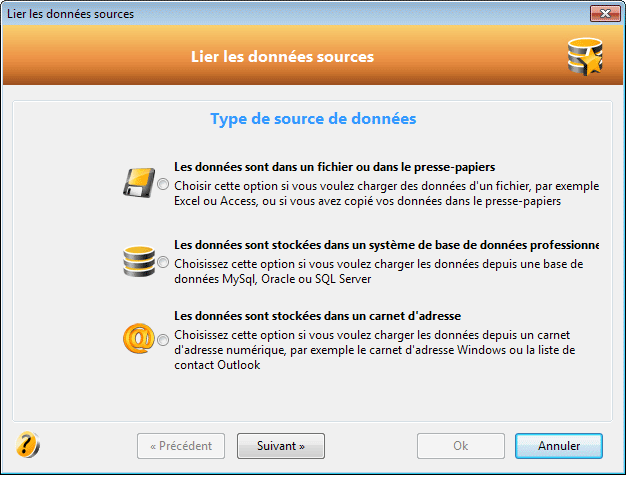
Task: Click the 'Type de source de données' title
Action: click(x=313, y=119)
